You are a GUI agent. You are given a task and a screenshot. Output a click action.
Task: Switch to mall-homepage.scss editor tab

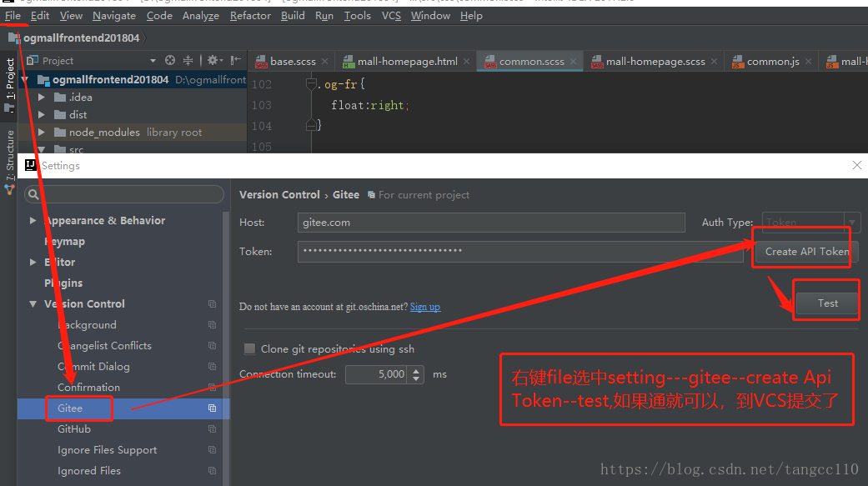(655, 62)
